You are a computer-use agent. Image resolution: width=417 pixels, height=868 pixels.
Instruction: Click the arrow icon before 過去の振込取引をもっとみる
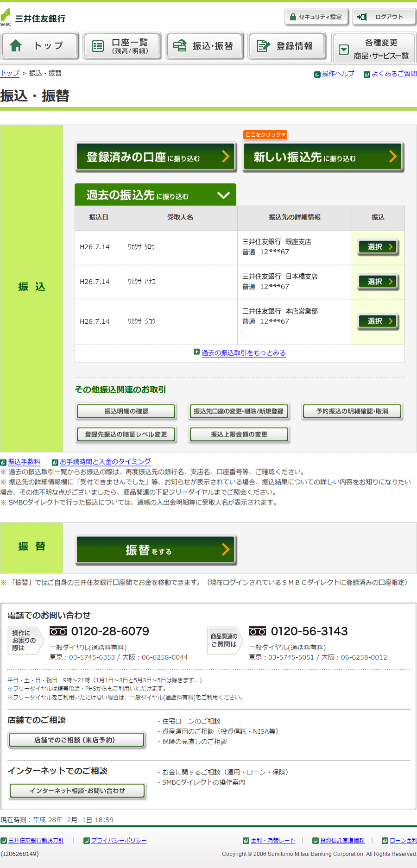(196, 352)
